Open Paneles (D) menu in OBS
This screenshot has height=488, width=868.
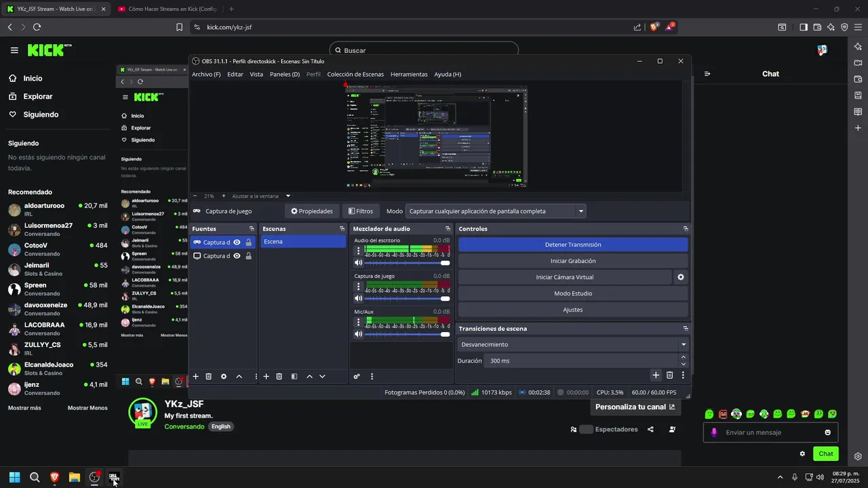tap(285, 75)
